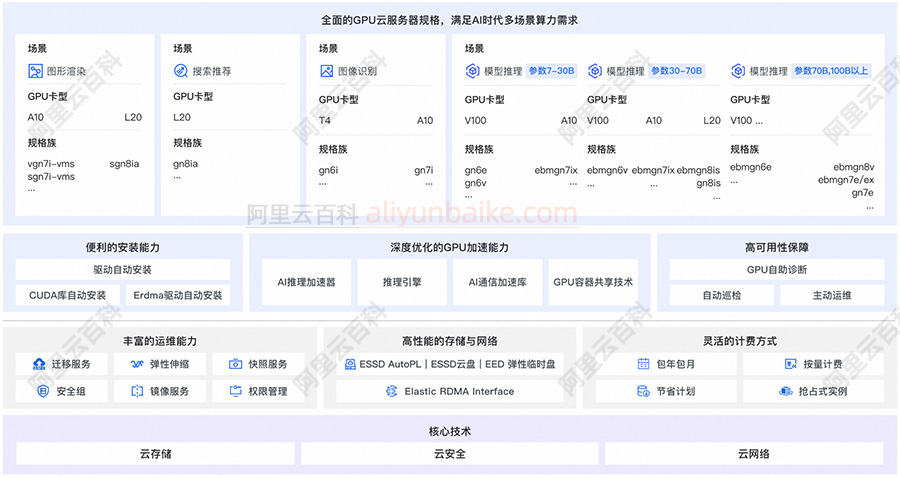Click the 图像识别 picture icon
Viewport: 900px width, 478px height.
coord(327,71)
